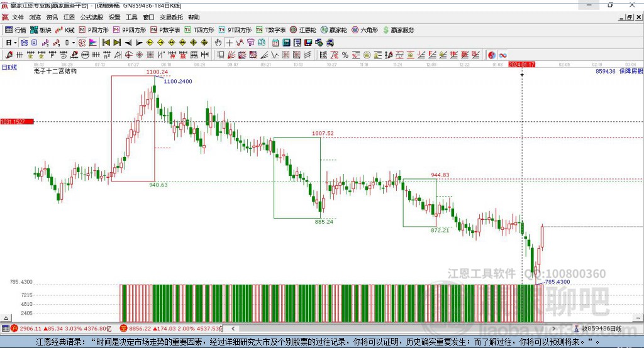Select the Gann fan lines tool
Image resolution: width=644 pixels, height=348 pixels.
coord(231,55)
